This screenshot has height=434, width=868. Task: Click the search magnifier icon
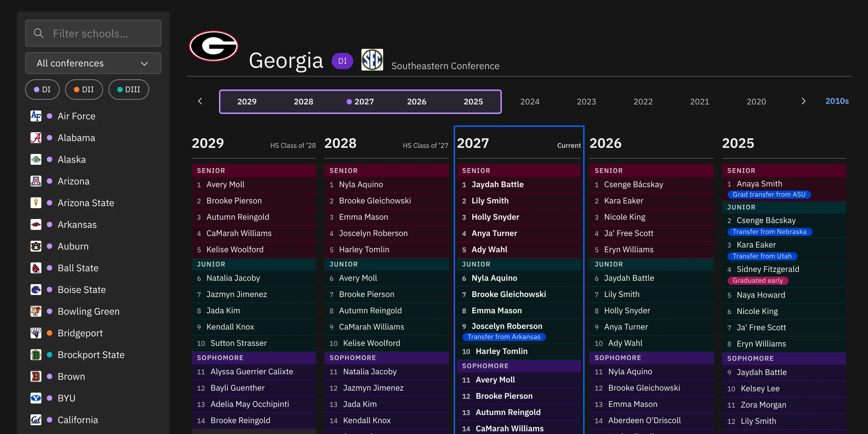coord(39,33)
